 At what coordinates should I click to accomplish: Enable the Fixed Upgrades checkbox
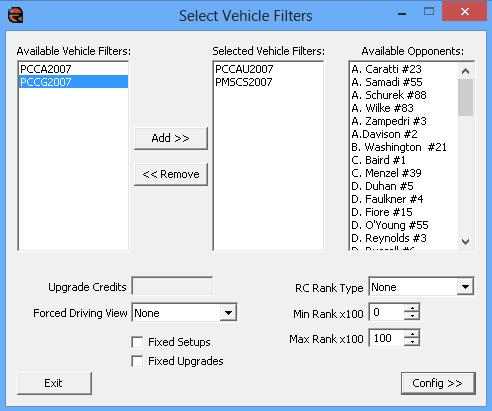(x=137, y=361)
